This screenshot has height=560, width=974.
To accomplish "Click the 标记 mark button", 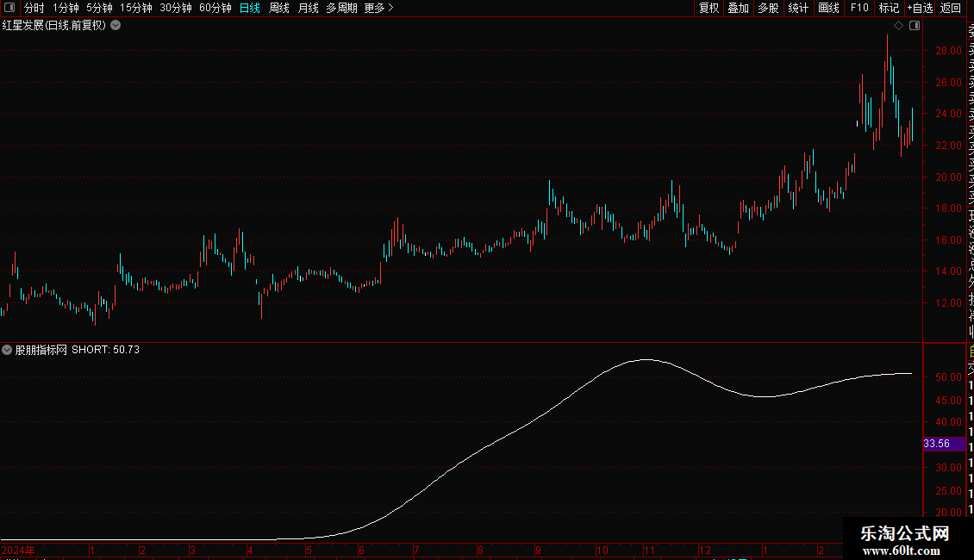I will 889,8.
